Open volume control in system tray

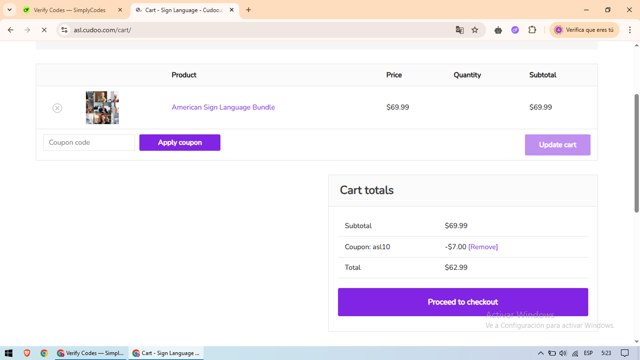(563, 353)
